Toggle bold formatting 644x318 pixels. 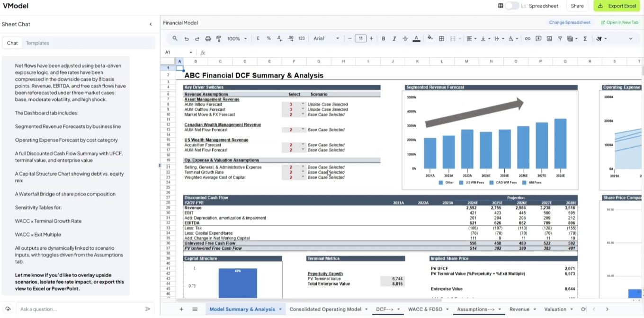[384, 39]
